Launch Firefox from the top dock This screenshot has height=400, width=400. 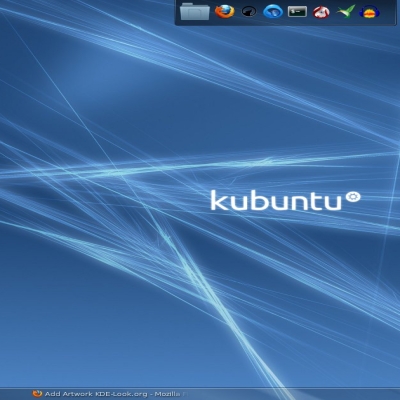click(225, 12)
